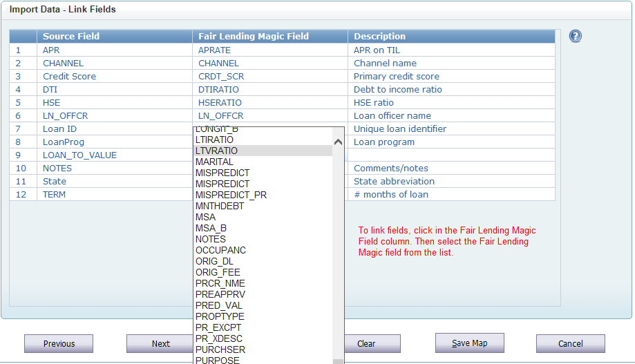This screenshot has width=635, height=364.
Task: Click the Clear button
Action: [x=372, y=343]
